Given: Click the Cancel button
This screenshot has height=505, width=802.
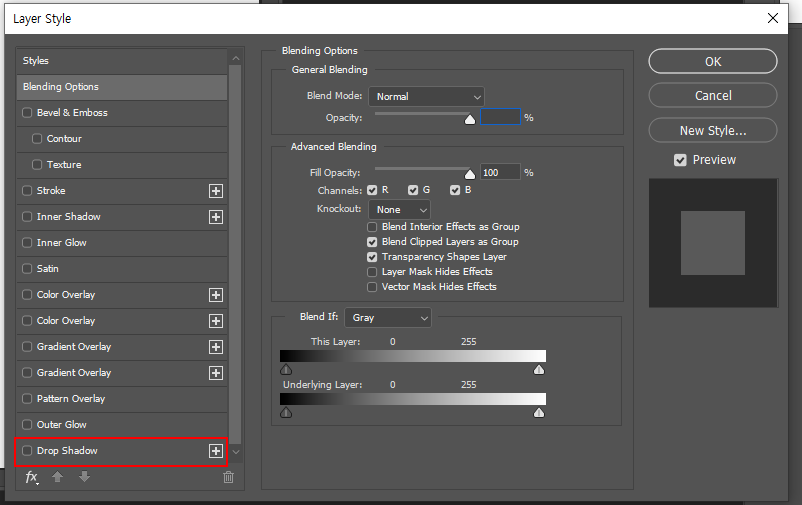Looking at the screenshot, I should 713,96.
